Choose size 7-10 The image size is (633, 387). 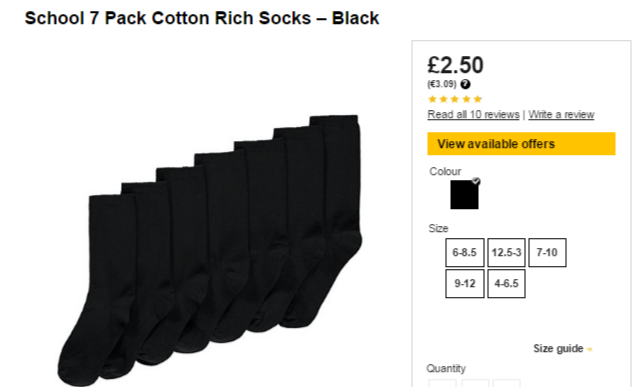(547, 253)
